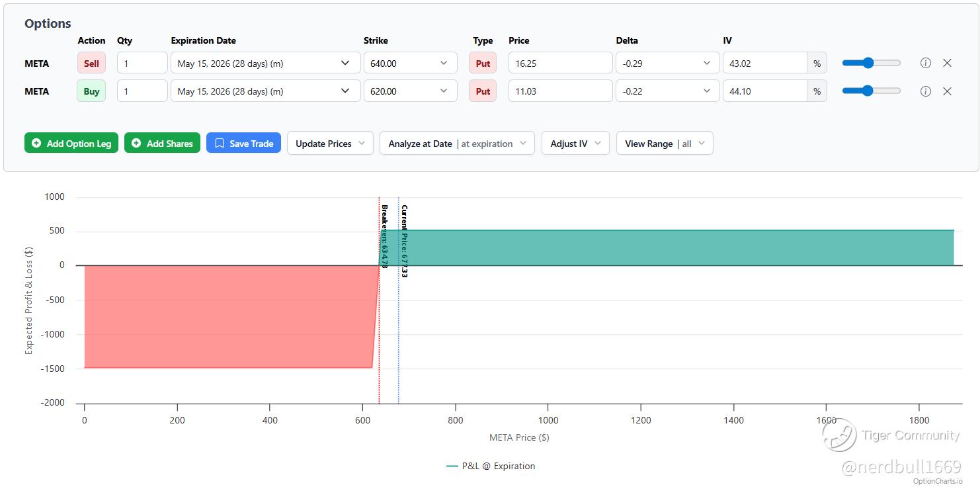Click the Qty field of the Buy leg
This screenshot has width=980, height=489.
click(x=142, y=91)
